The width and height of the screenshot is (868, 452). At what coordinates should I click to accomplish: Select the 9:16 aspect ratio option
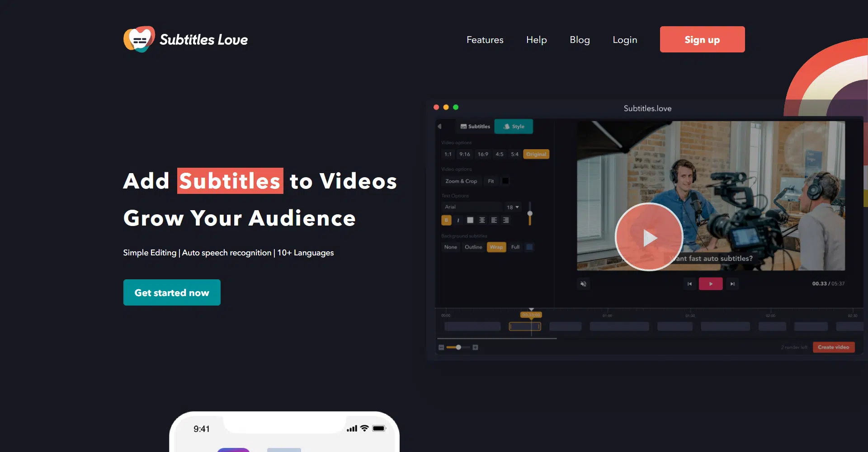(x=464, y=154)
